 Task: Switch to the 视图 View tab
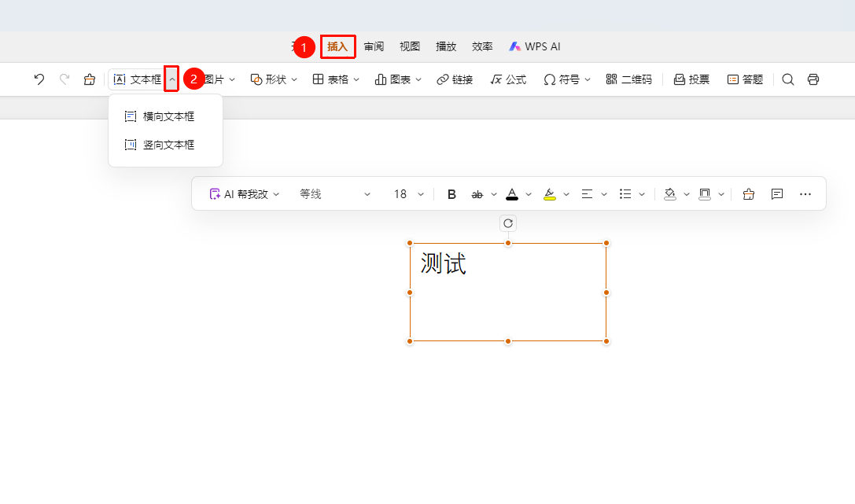[x=410, y=46]
